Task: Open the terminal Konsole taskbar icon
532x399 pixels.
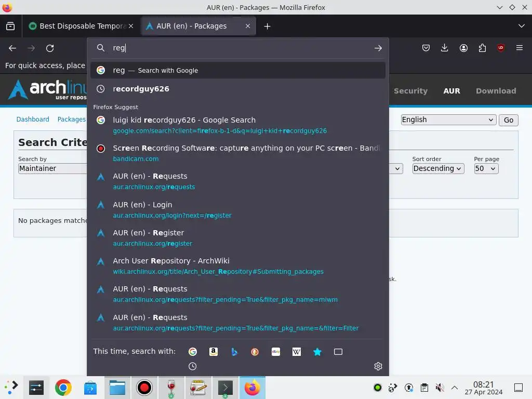Action: tap(225, 388)
